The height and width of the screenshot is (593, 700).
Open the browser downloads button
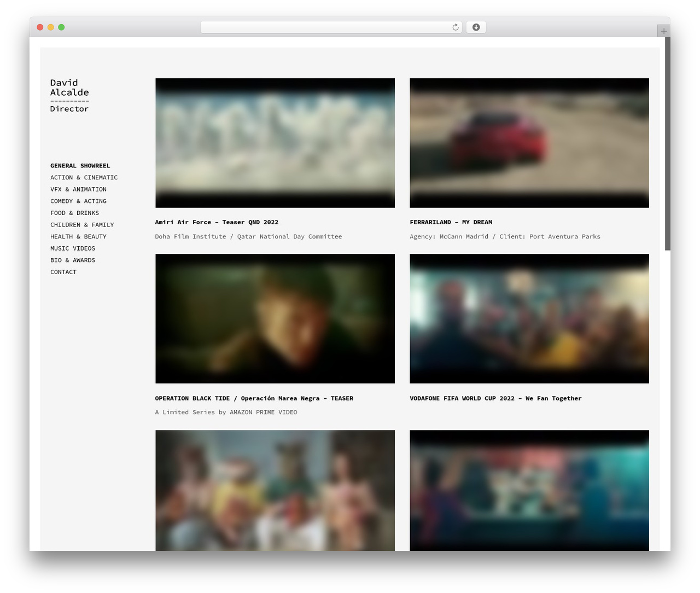tap(476, 27)
